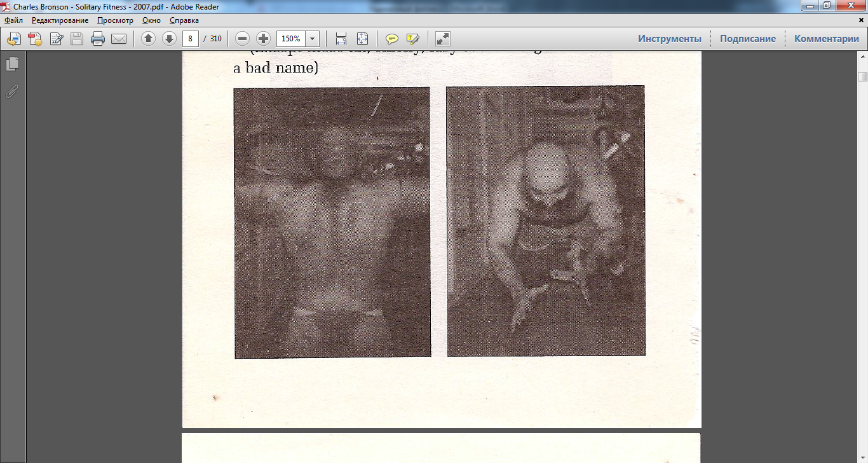Open the Файл menu
The width and height of the screenshot is (868, 463).
tap(13, 20)
